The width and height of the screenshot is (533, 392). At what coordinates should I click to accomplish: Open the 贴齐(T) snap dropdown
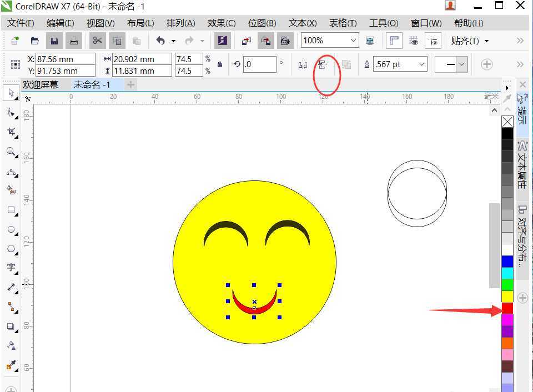[x=470, y=41]
